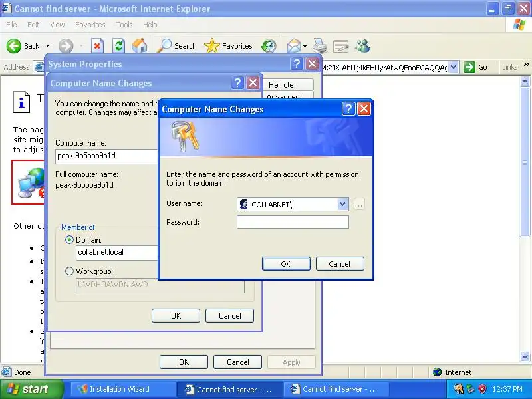Open the Back button history dropdown arrow
The image size is (532, 399).
click(x=47, y=46)
